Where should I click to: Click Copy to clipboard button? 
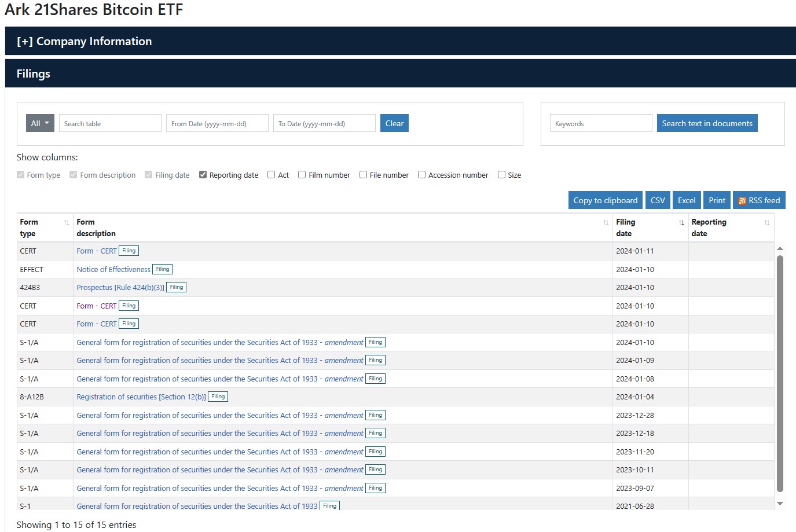[605, 200]
